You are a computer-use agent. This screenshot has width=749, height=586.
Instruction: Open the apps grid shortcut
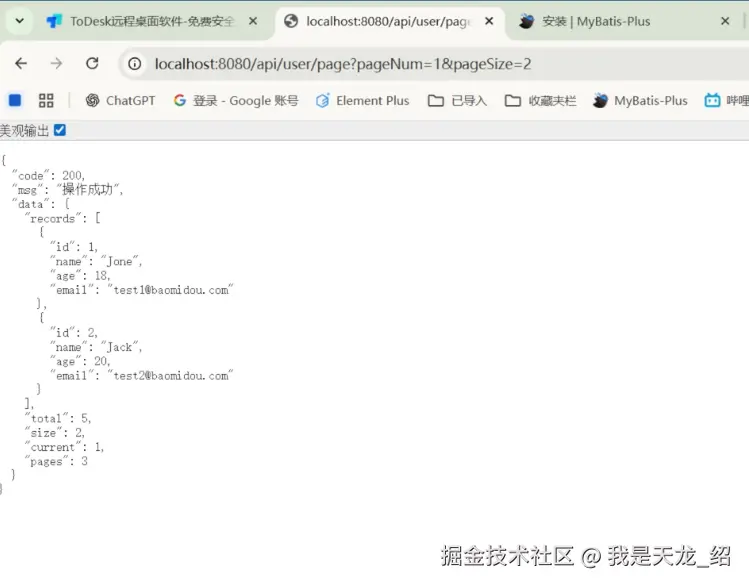46,100
